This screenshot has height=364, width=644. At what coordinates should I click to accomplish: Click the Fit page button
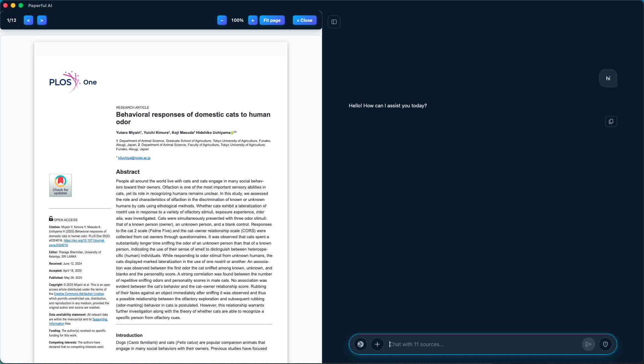[272, 20]
